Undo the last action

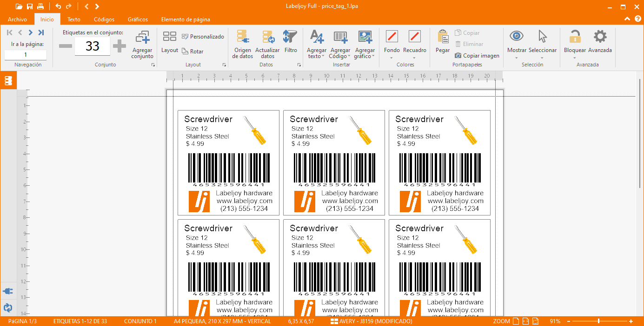pos(58,7)
